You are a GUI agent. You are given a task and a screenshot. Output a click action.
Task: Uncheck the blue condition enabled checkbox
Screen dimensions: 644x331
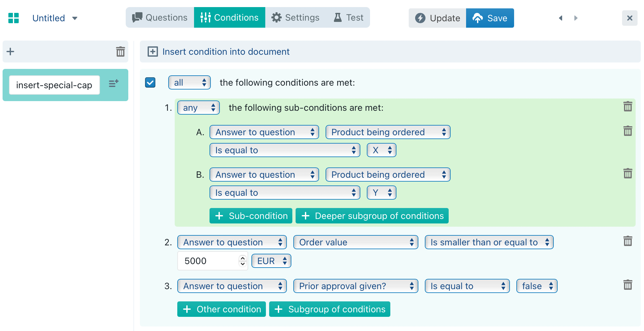[x=150, y=82]
